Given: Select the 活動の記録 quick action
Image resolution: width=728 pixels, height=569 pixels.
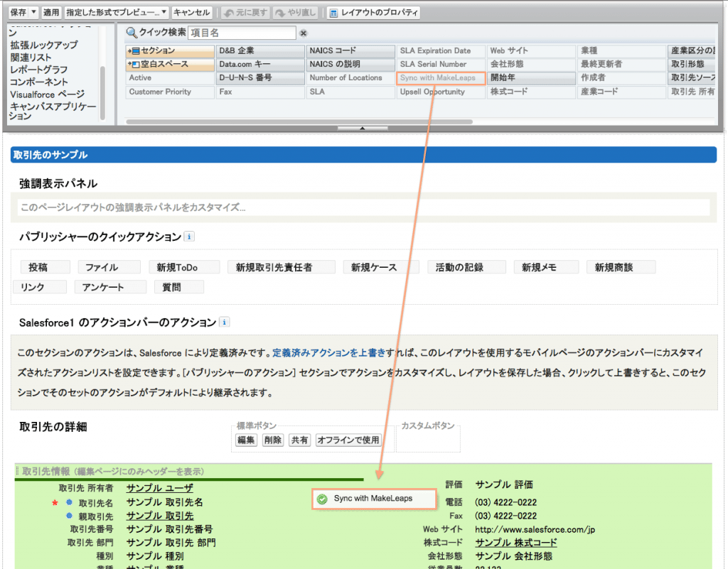Looking at the screenshot, I should click(x=466, y=267).
